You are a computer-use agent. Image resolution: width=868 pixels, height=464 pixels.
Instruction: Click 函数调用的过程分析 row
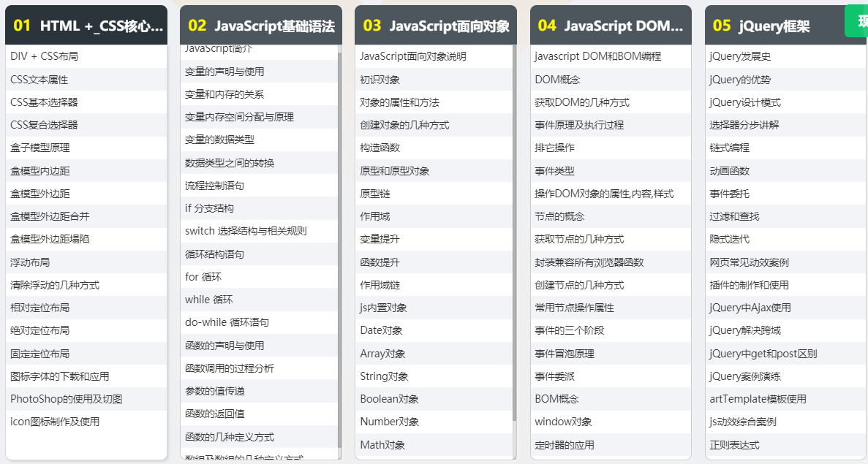259,368
